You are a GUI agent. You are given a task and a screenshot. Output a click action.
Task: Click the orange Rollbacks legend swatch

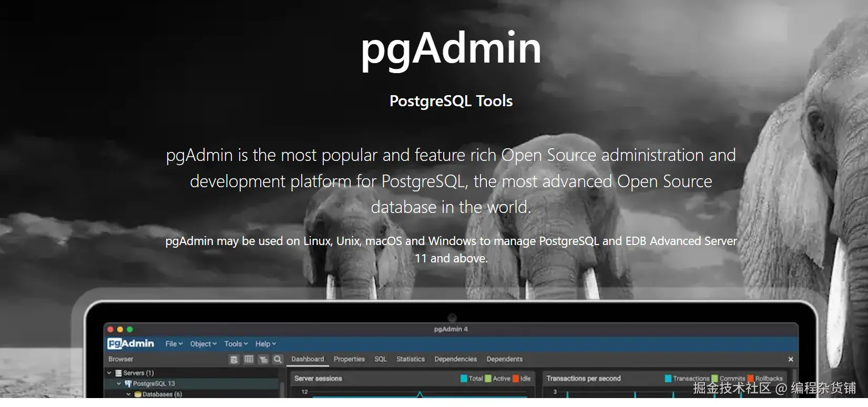tap(751, 379)
